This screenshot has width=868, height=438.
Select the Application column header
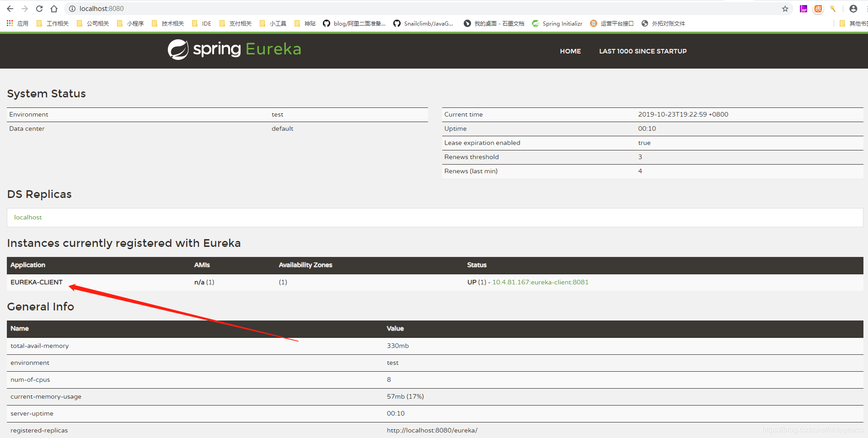(28, 265)
